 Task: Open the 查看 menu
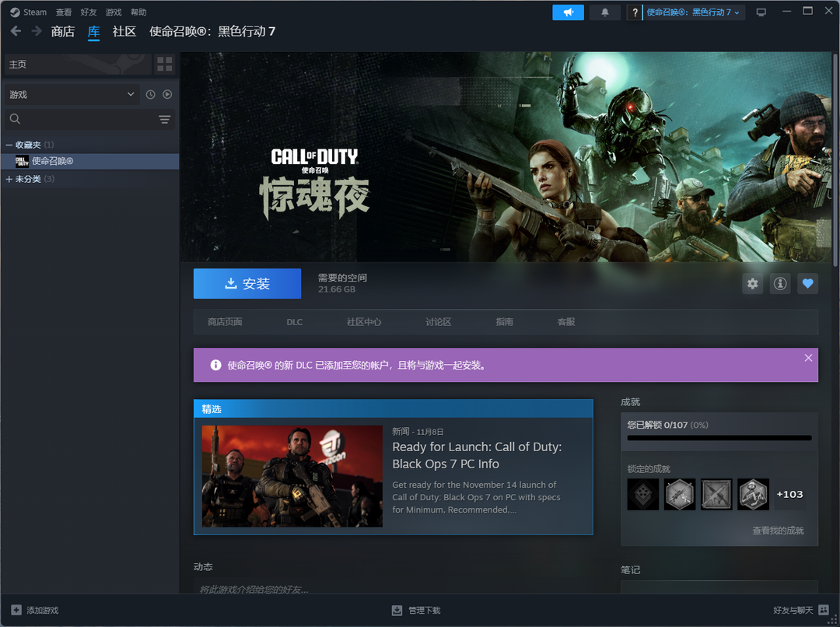coord(64,12)
